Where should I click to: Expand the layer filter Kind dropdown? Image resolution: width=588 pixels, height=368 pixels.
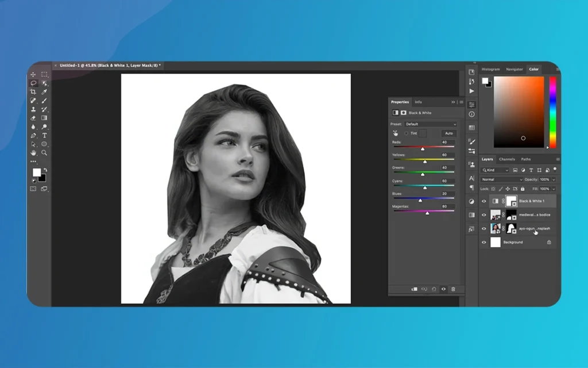pyautogui.click(x=496, y=170)
